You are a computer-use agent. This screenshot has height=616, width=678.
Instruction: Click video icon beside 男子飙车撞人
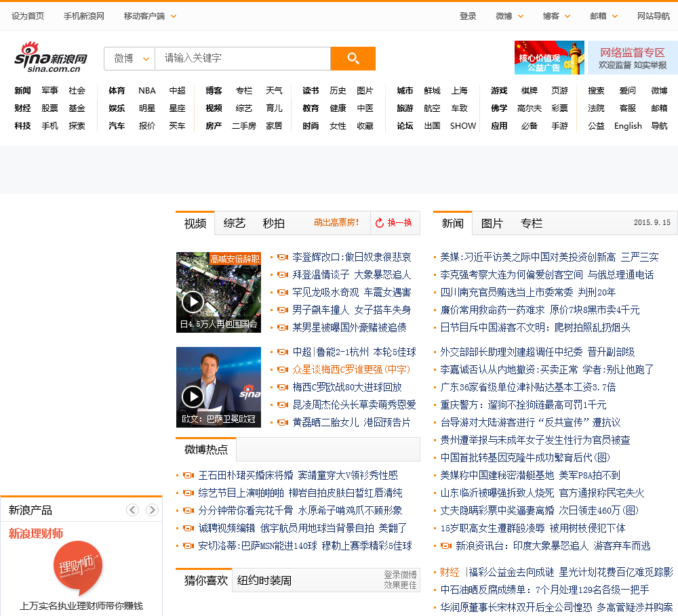pos(282,310)
